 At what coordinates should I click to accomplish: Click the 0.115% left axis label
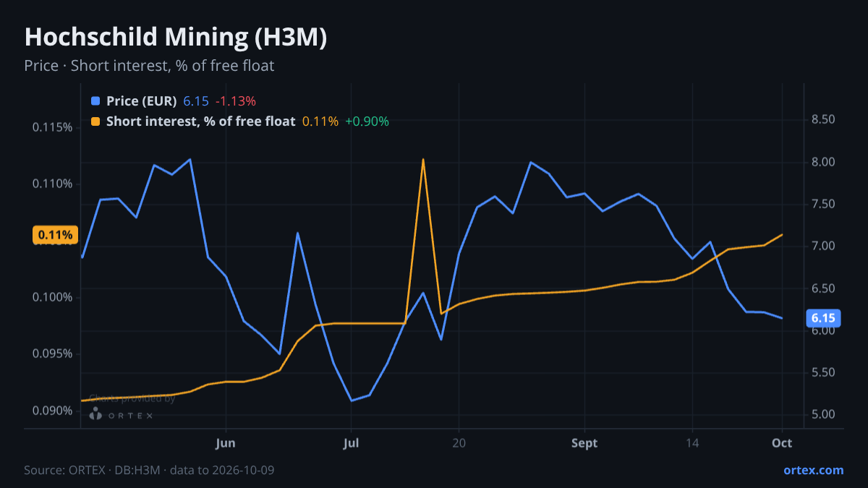click(x=53, y=128)
